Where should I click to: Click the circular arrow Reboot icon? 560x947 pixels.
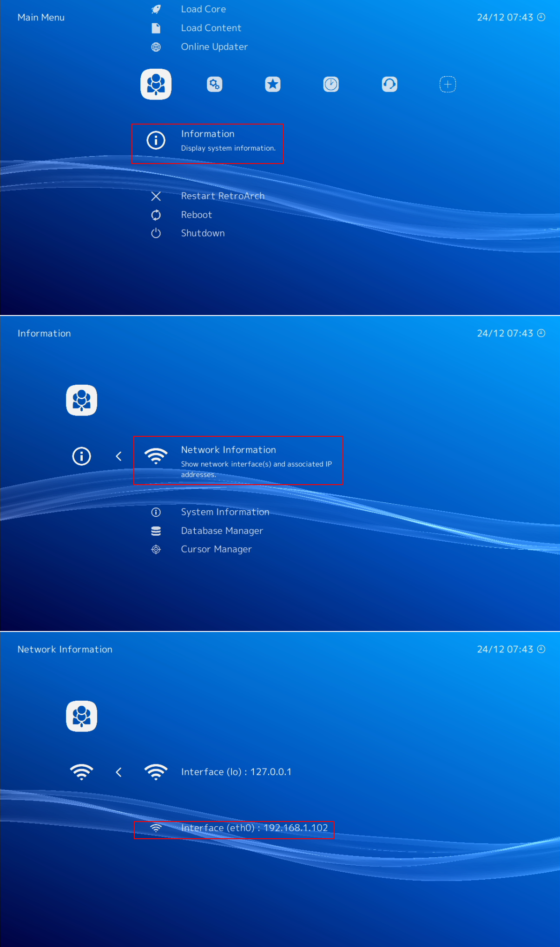[156, 215]
